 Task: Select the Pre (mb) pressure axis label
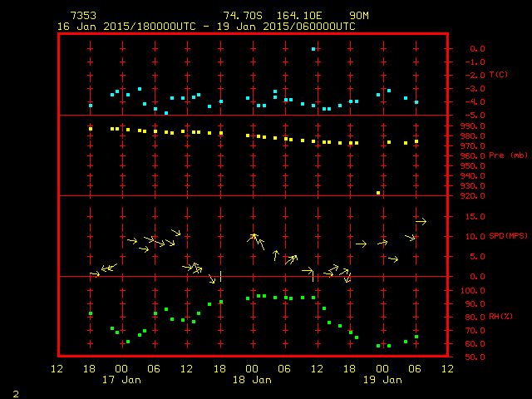(x=508, y=155)
